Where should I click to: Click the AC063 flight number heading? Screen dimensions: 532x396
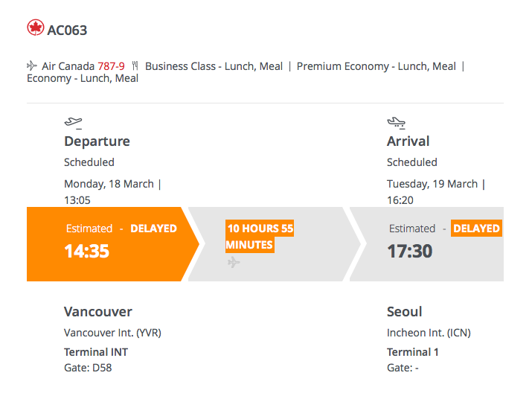click(x=67, y=31)
